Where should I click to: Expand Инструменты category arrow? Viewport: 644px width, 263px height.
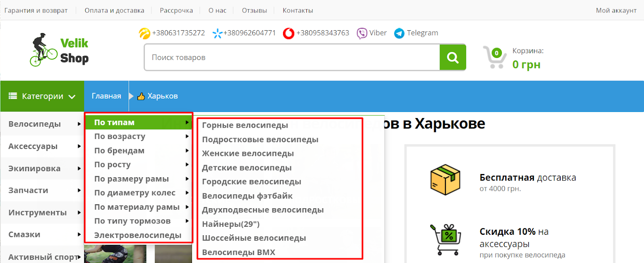79,212
